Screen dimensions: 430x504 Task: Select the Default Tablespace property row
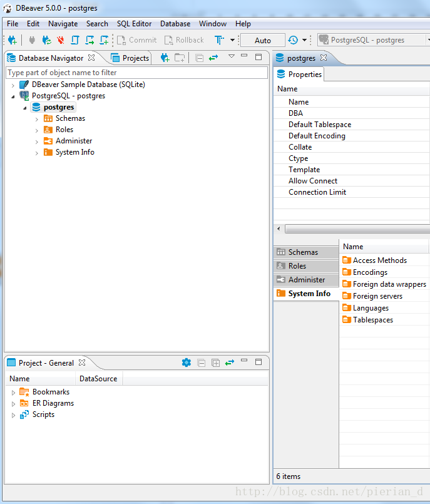(352, 125)
